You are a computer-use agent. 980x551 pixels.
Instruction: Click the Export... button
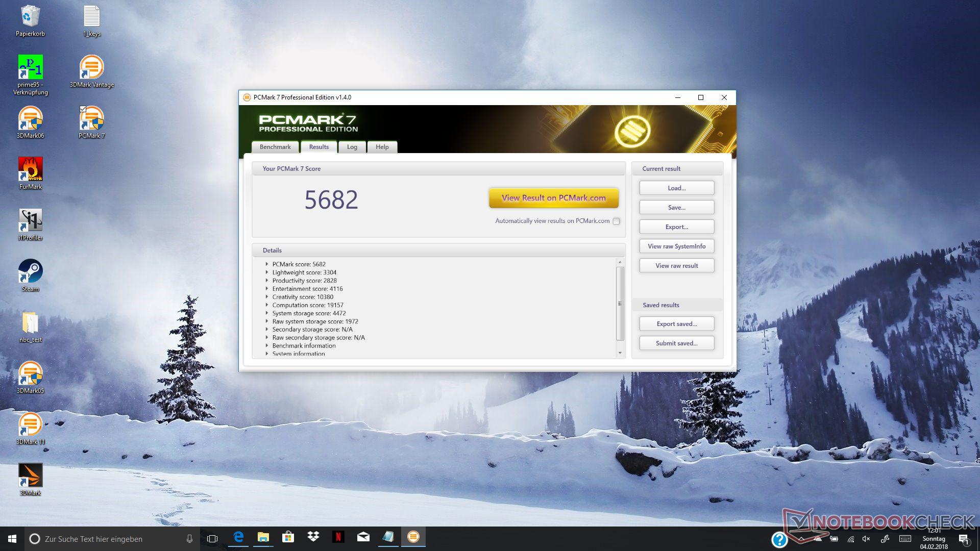[x=676, y=227]
